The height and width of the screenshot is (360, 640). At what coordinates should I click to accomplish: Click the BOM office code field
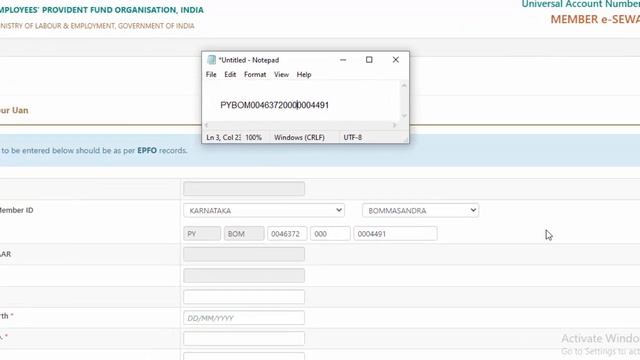[x=244, y=234]
